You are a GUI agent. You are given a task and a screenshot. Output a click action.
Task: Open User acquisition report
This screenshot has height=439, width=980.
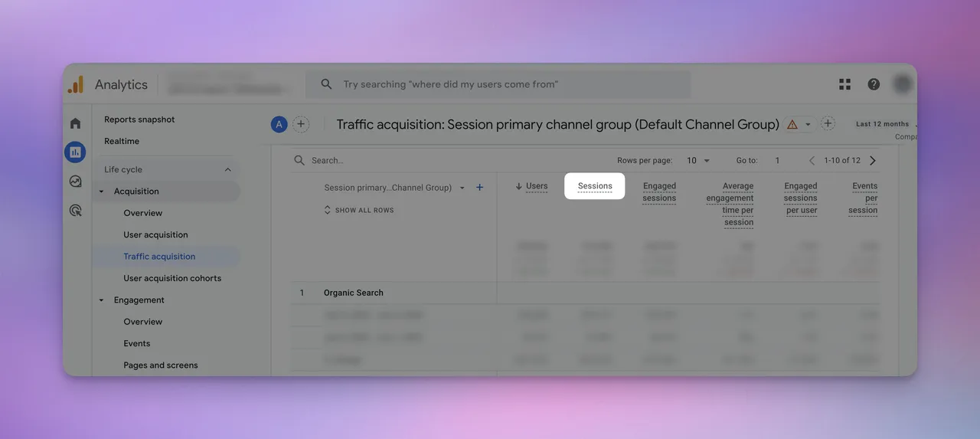point(155,234)
